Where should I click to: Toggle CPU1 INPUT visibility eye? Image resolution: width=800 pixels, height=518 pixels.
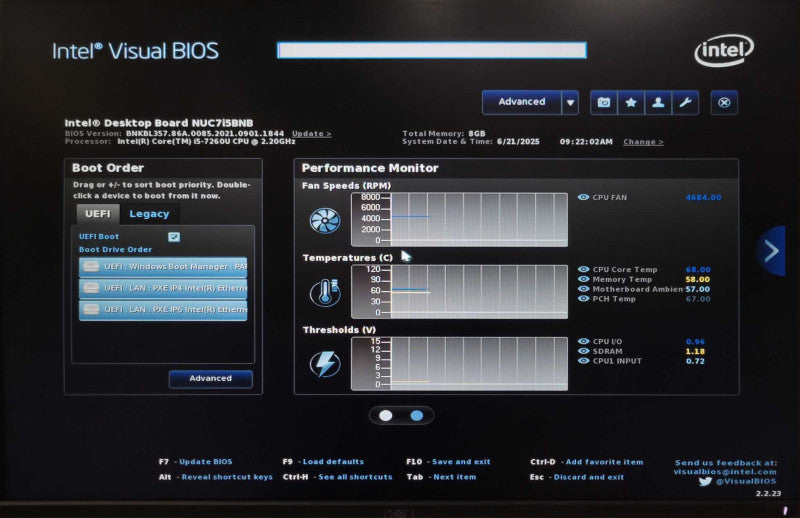click(584, 361)
